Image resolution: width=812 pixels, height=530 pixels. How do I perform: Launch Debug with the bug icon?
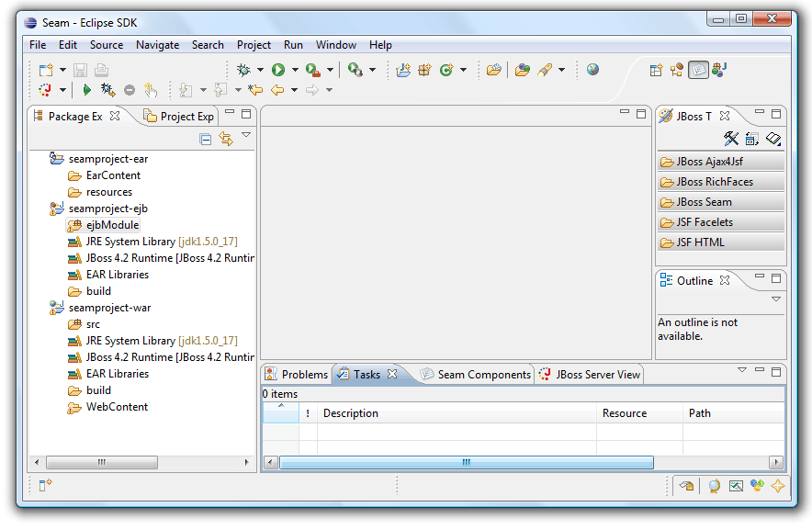tap(242, 70)
